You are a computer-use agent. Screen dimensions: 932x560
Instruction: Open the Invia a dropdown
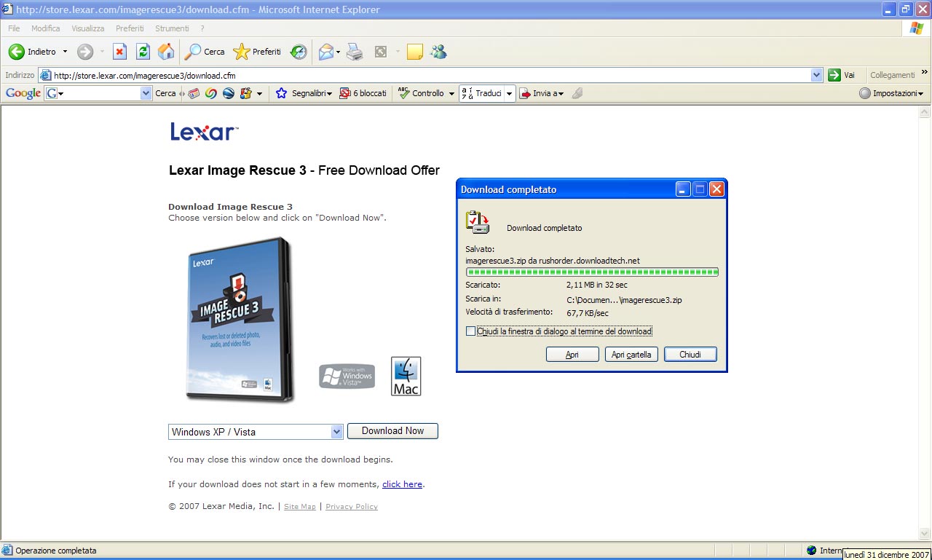(541, 93)
